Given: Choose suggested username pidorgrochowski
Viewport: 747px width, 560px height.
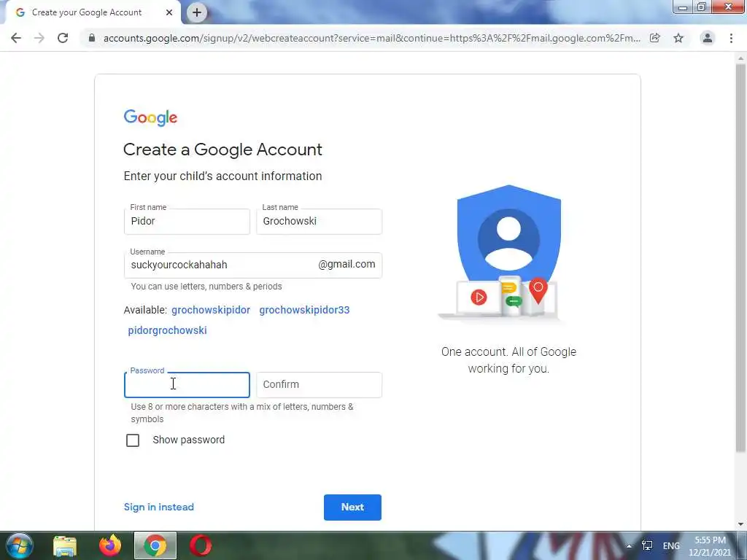Looking at the screenshot, I should pyautogui.click(x=167, y=330).
